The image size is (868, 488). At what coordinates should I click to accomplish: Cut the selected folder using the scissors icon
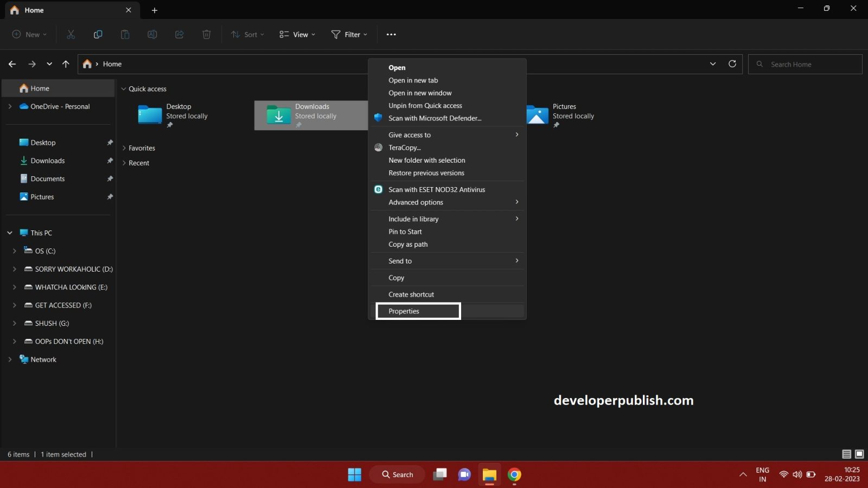71,34
